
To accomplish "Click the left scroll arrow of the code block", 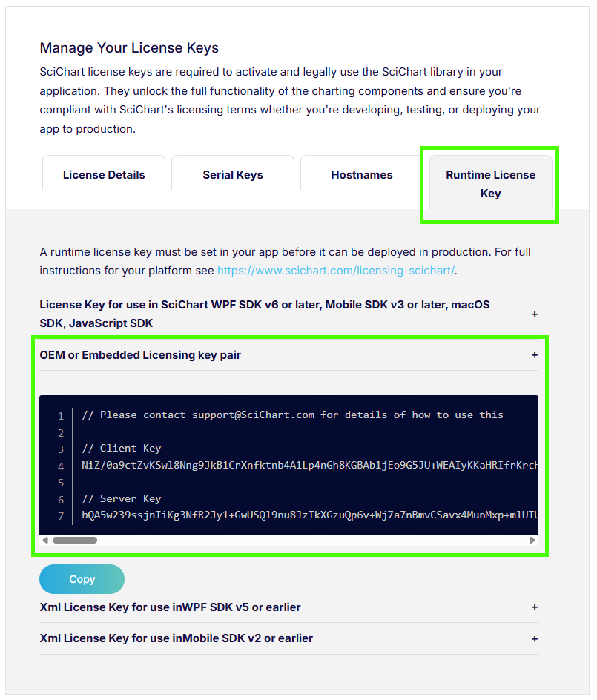I will [x=45, y=540].
